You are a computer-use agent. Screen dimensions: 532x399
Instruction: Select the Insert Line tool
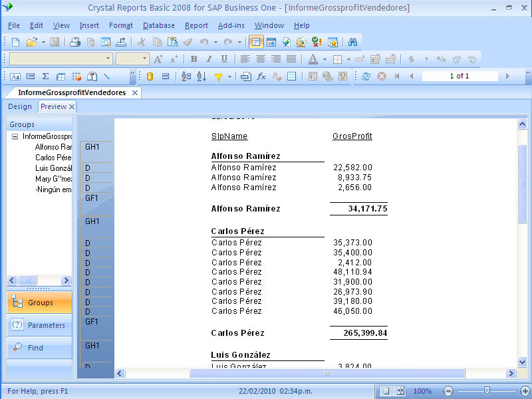coord(106,76)
